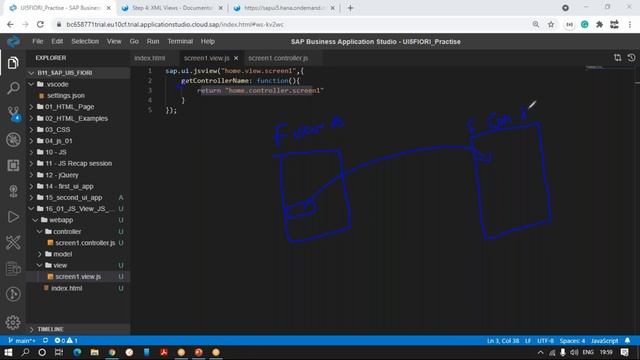Open the File menu

(38, 41)
